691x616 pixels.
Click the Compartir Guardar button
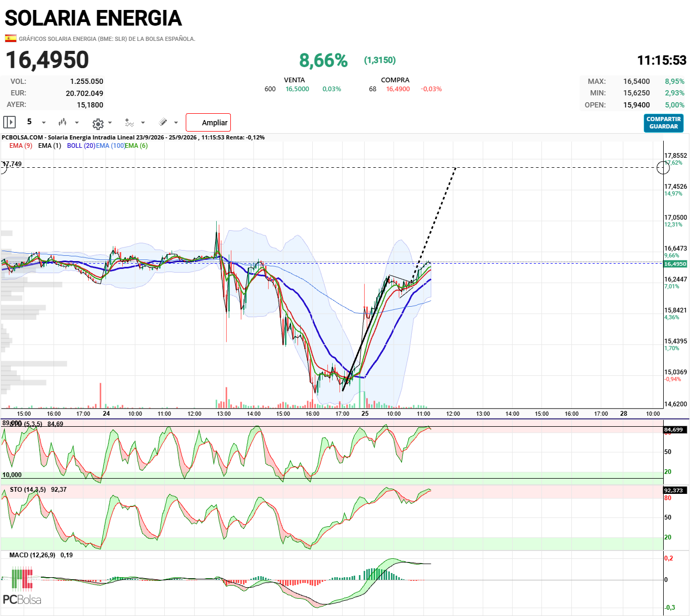click(x=664, y=123)
